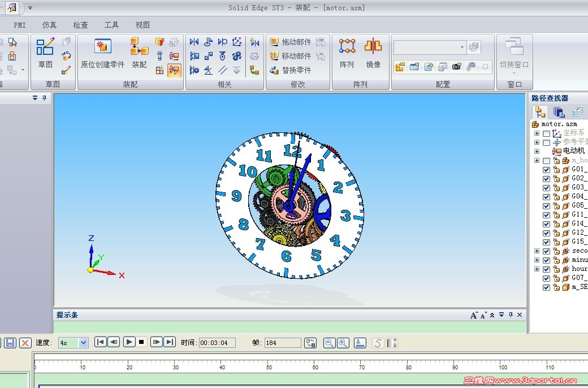This screenshot has height=388, width=588.
Task: Open the 镜像 mirror tool
Action: pyautogui.click(x=373, y=52)
